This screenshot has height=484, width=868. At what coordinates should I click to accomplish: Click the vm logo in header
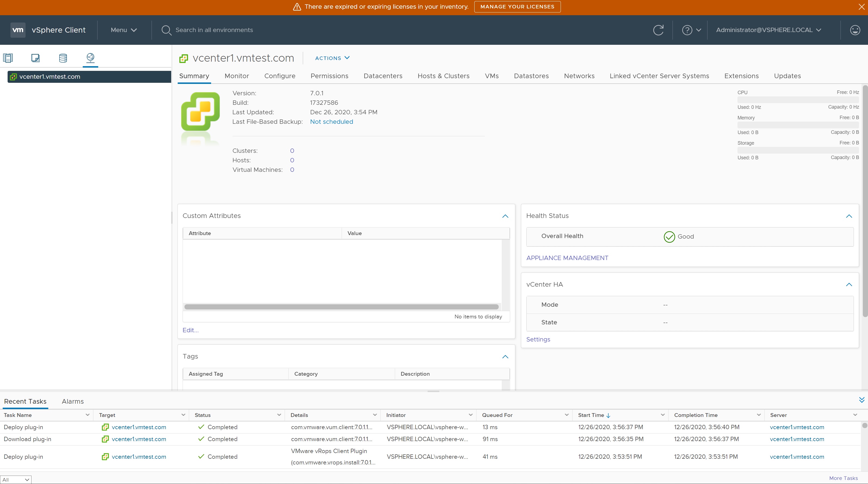[18, 30]
